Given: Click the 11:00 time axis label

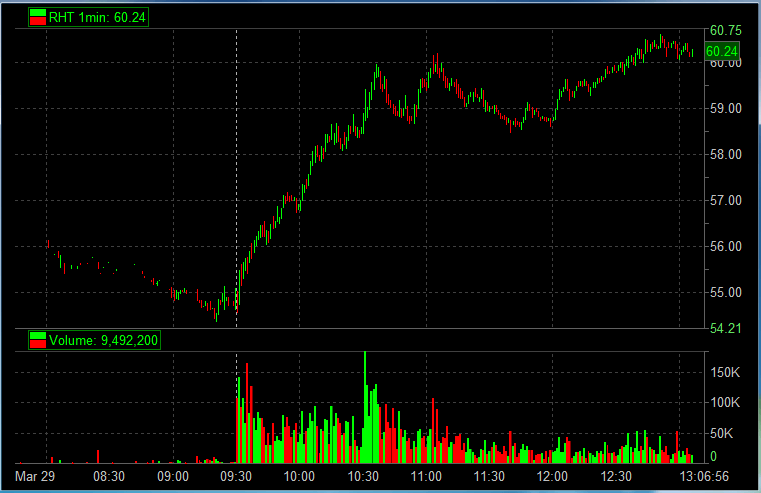Looking at the screenshot, I should pyautogui.click(x=426, y=476).
